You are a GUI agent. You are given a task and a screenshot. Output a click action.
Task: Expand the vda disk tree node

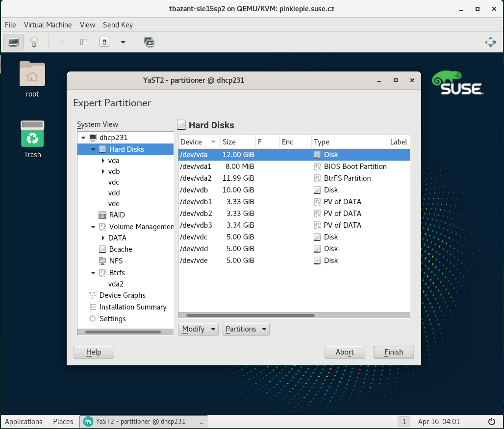[103, 160]
